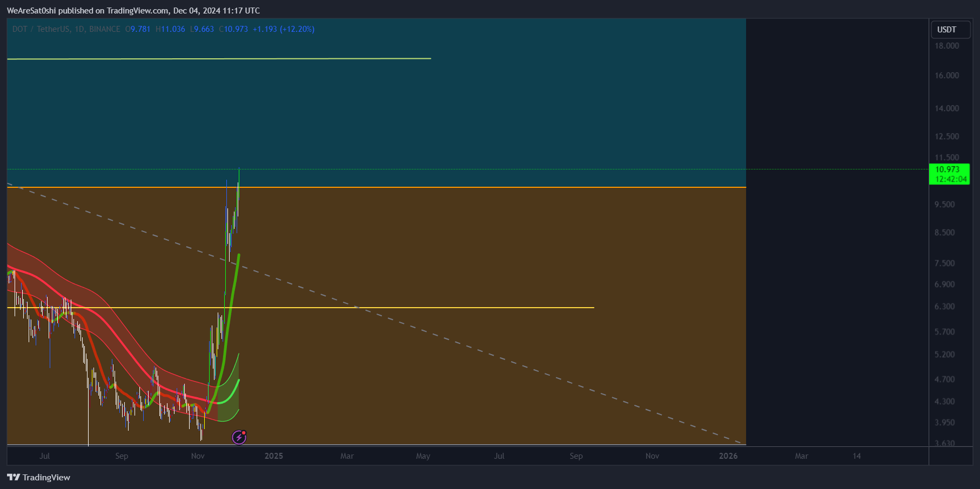Screen dimensions: 980x489
Task: Click the May time axis label
Action: coord(423,456)
